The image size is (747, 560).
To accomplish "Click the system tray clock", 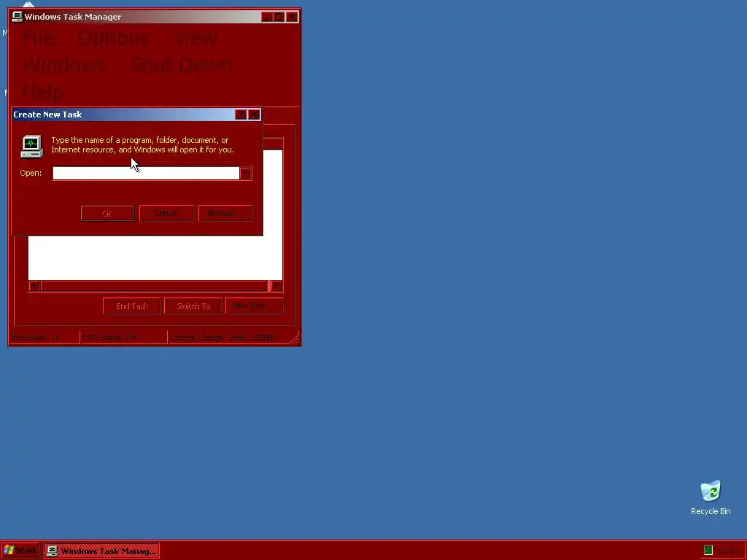I will 729,551.
